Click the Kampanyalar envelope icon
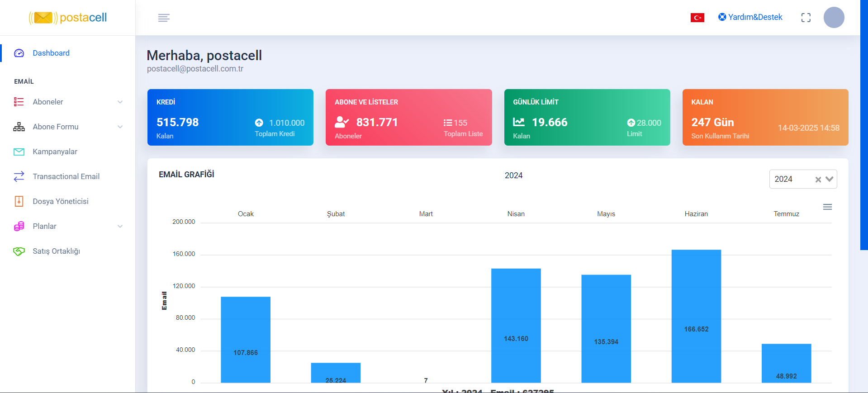The image size is (868, 393). click(x=19, y=152)
